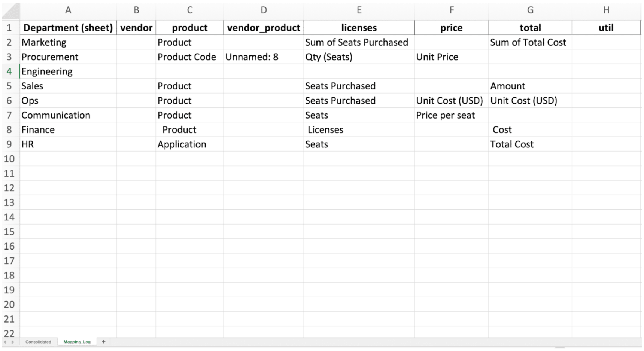Select the 'Sum of Seats Purchased' cell
This screenshot has width=644, height=351.
point(359,42)
